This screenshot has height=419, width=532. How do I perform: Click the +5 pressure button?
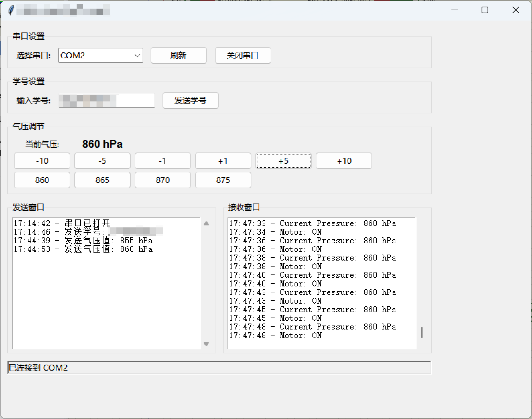pyautogui.click(x=284, y=161)
